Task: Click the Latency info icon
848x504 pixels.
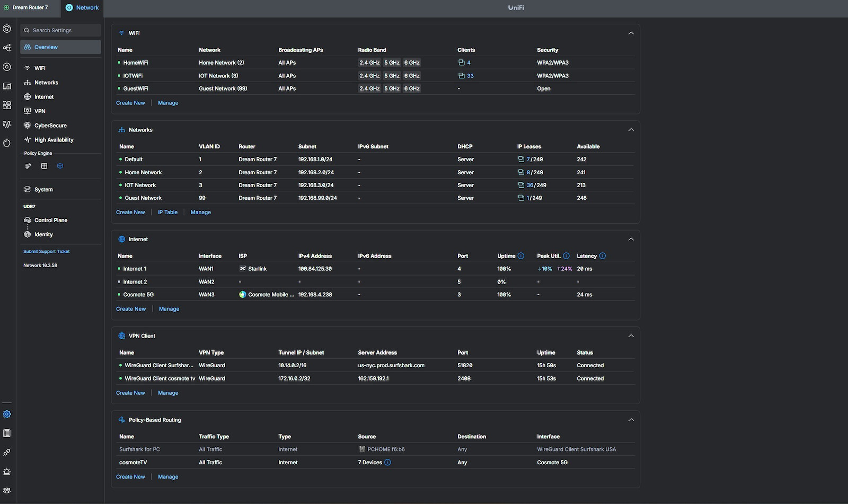Action: pos(603,256)
